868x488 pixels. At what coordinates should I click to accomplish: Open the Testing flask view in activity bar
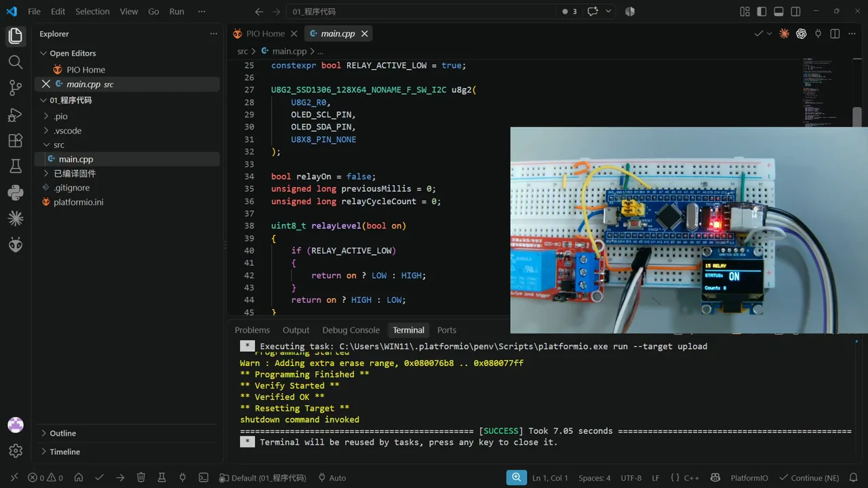click(16, 166)
